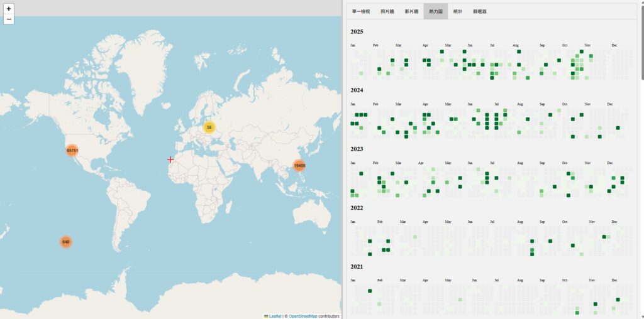Image resolution: width=644 pixels, height=319 pixels.
Task: Switch to the 篩選器 tab
Action: [479, 11]
